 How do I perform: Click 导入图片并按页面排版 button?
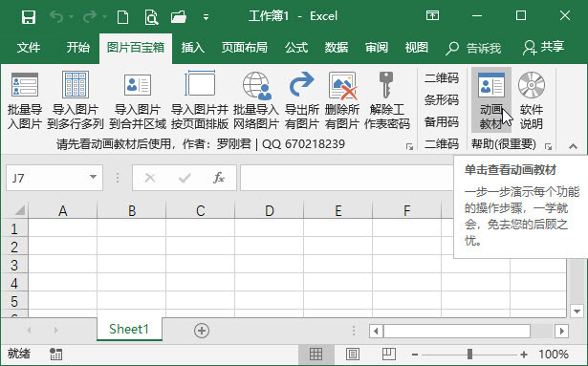200,100
